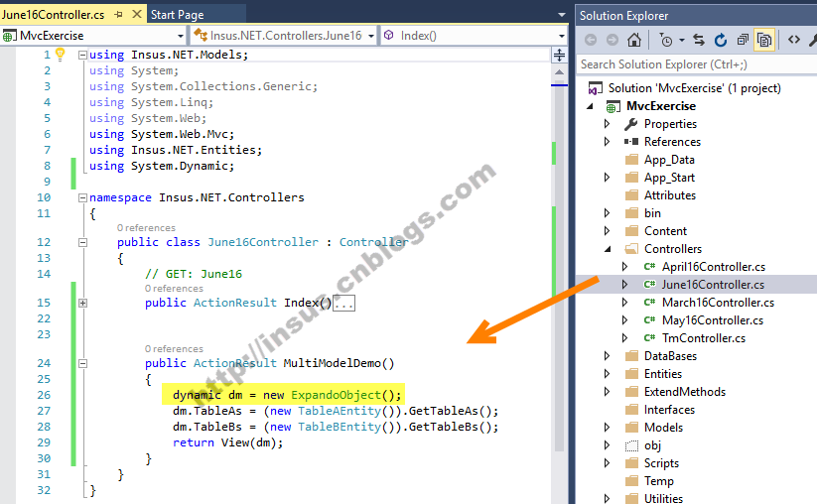Expand the ExtendMethods folder

click(x=607, y=392)
